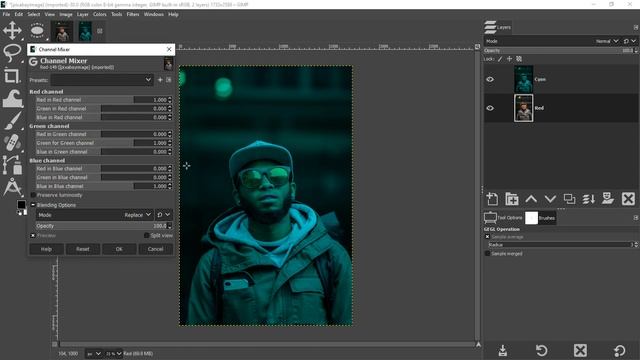Lower the layer one step
The image size is (640, 360).
click(x=550, y=199)
